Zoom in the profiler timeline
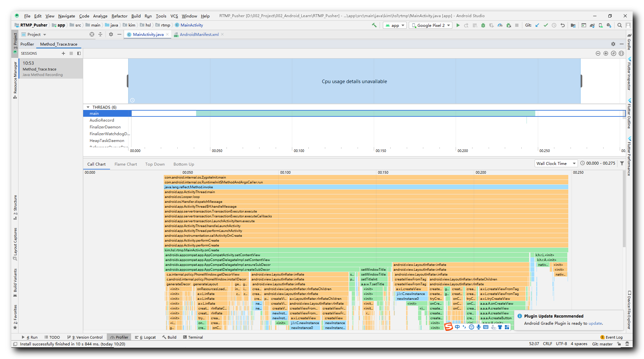Screen dimensions: 644x359 [x=606, y=53]
